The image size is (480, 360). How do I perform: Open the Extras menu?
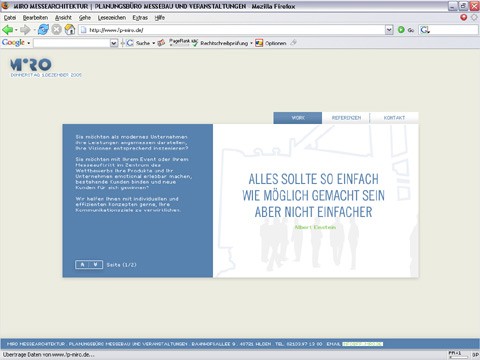pos(140,18)
